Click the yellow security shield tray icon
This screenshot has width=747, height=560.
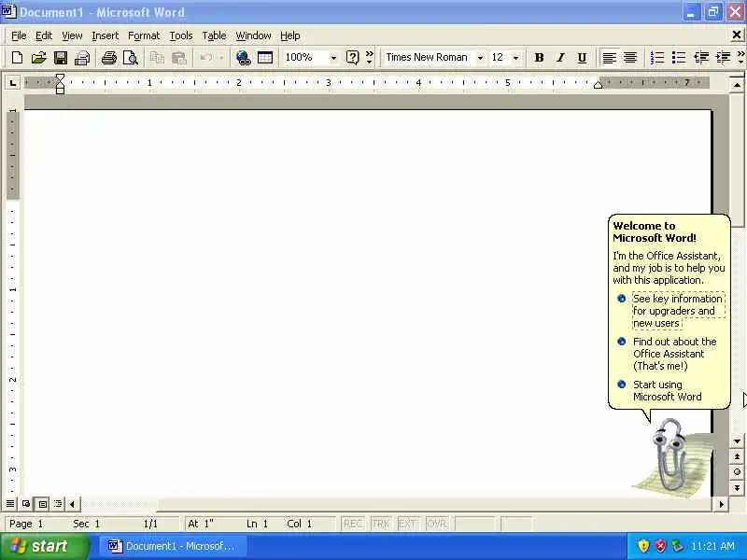(643, 546)
